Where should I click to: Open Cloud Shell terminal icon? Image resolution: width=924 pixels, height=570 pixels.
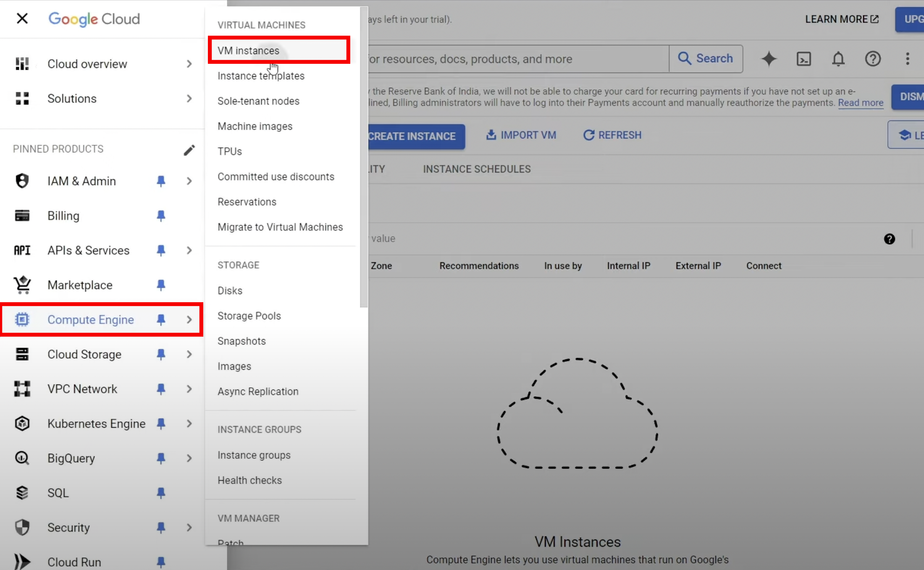point(803,59)
